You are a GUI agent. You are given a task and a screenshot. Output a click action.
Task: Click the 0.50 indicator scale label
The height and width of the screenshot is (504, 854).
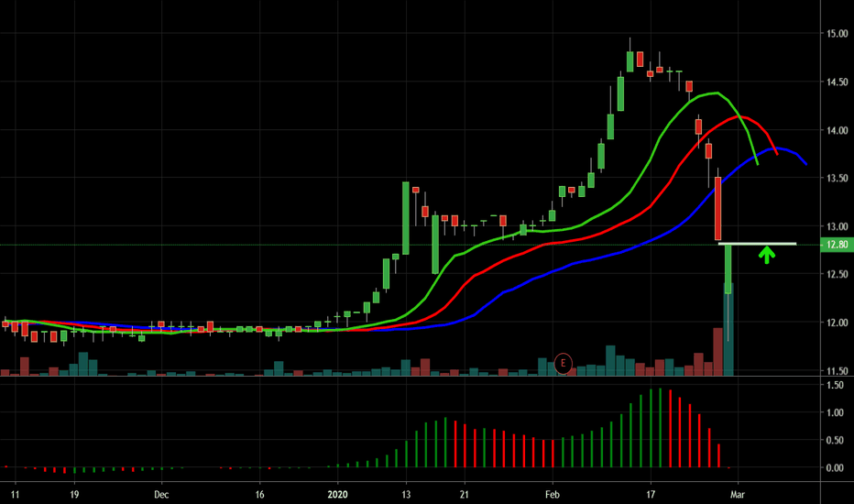click(835, 440)
